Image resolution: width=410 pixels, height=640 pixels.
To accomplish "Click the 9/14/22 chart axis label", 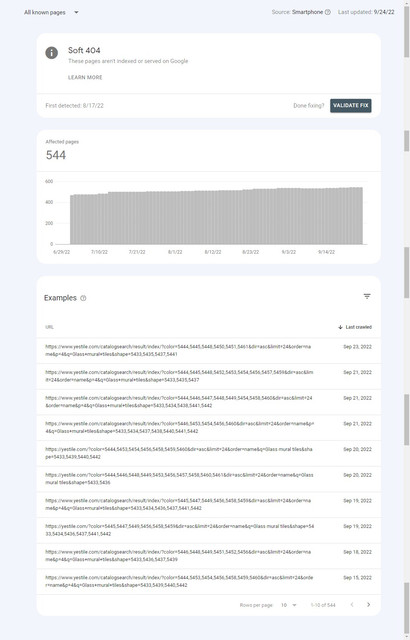I will pyautogui.click(x=326, y=252).
